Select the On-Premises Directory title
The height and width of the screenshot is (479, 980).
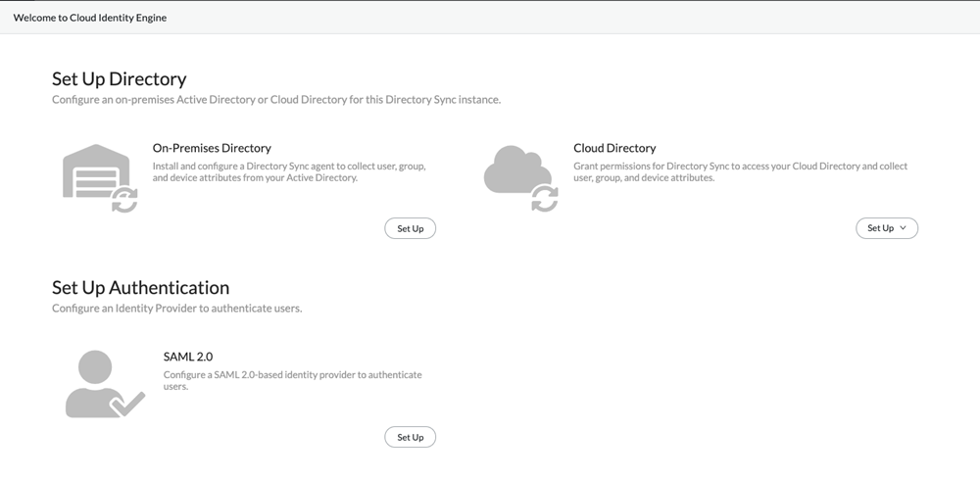tap(212, 148)
